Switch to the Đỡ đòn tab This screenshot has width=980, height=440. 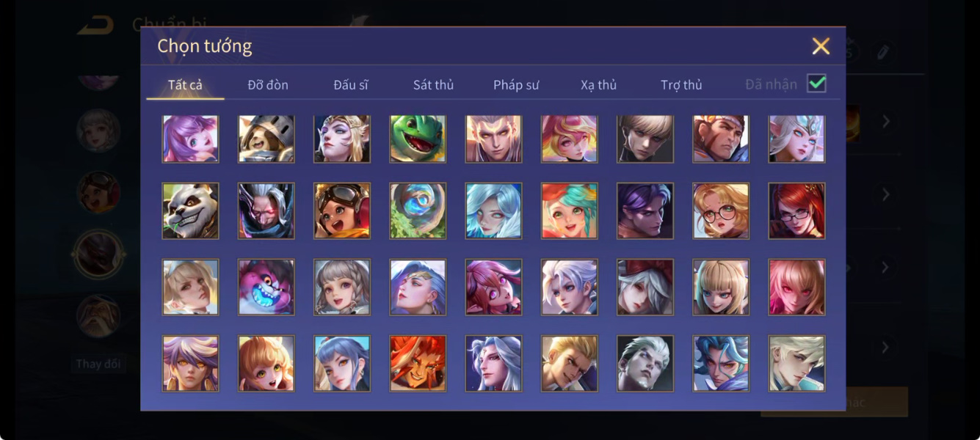click(x=268, y=85)
